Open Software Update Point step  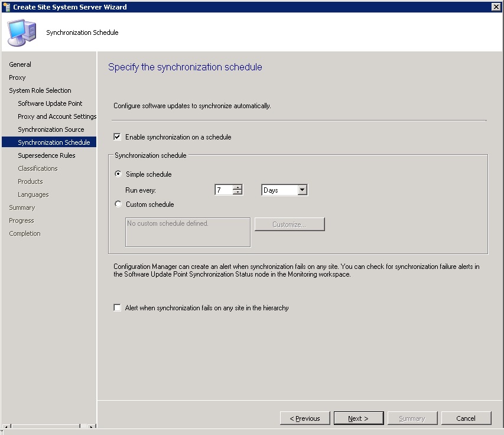click(x=50, y=103)
